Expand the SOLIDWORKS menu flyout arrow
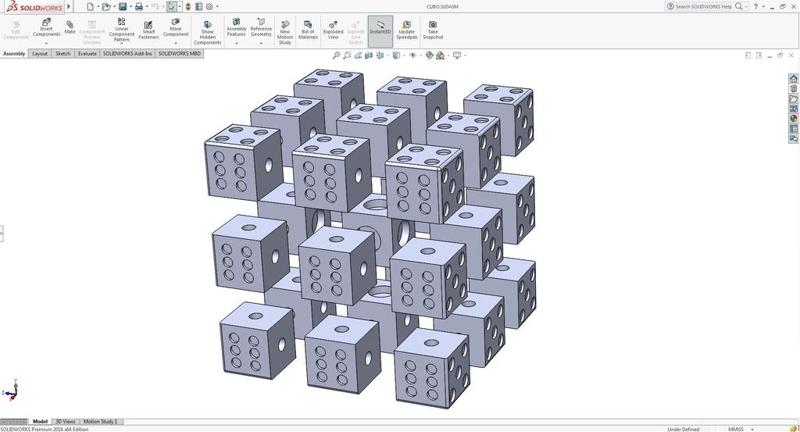 pyautogui.click(x=69, y=7)
